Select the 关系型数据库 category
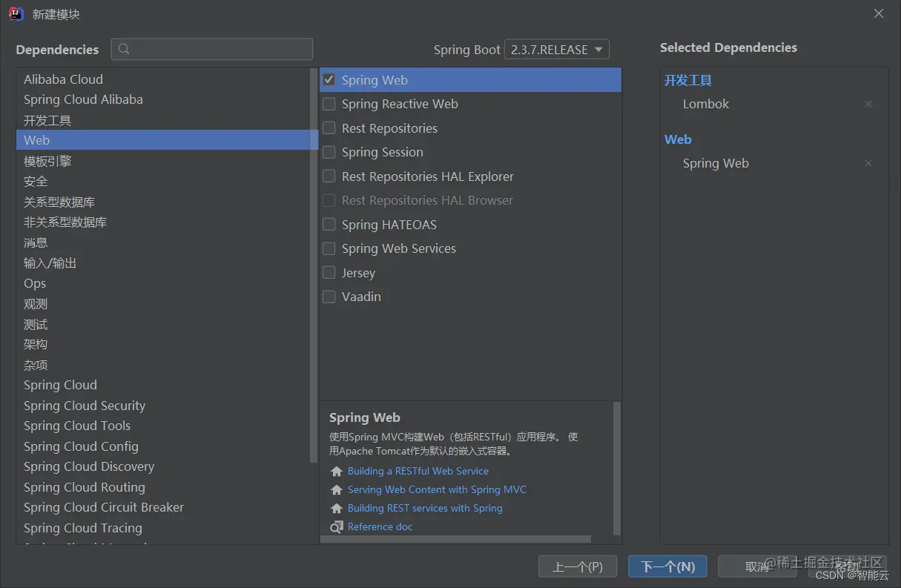 [163, 202]
